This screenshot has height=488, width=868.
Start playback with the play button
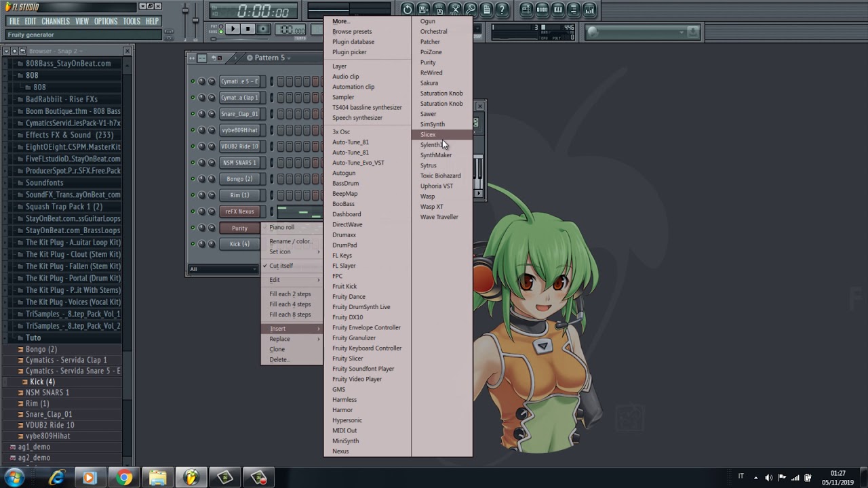pyautogui.click(x=232, y=29)
